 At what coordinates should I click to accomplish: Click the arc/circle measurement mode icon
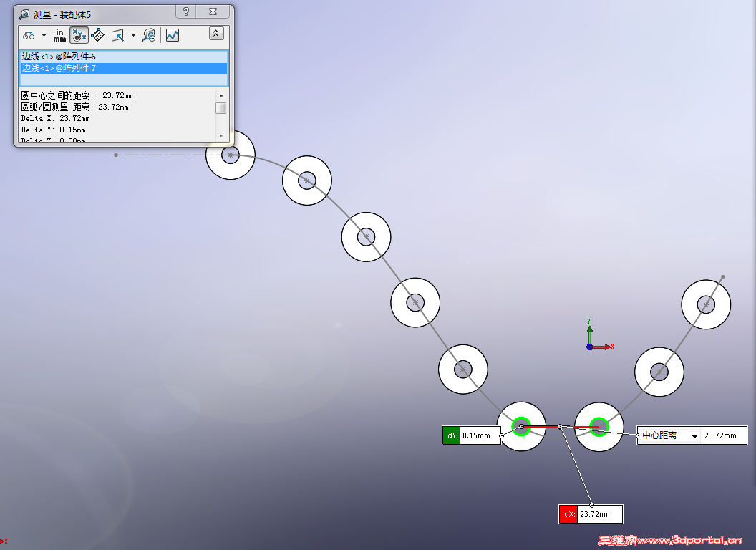[x=29, y=35]
